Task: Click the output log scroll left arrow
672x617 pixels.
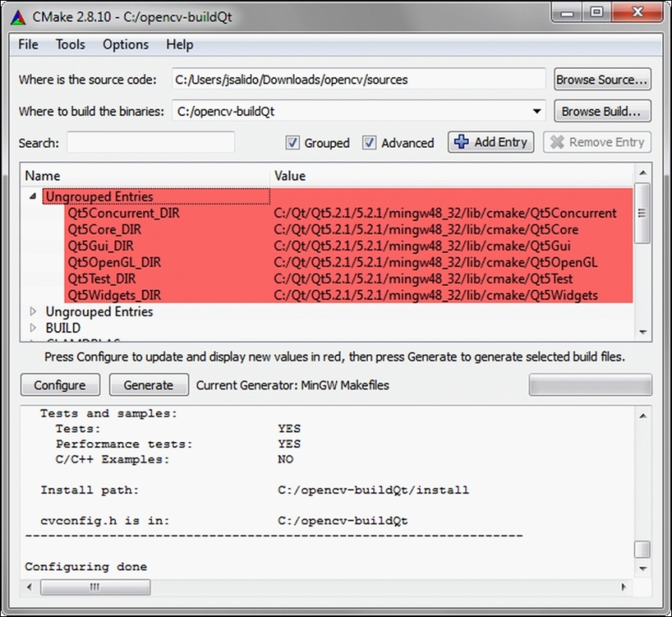Action: [x=29, y=587]
